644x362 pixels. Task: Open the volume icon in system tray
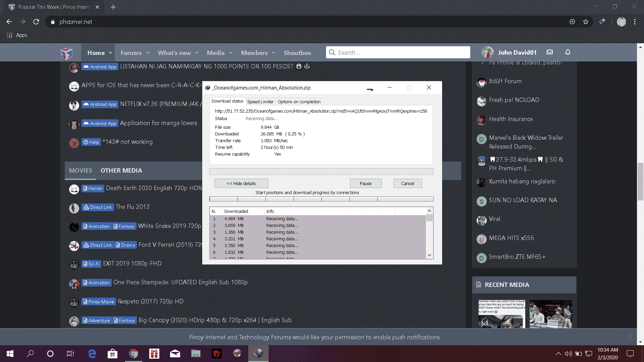pyautogui.click(x=568, y=354)
